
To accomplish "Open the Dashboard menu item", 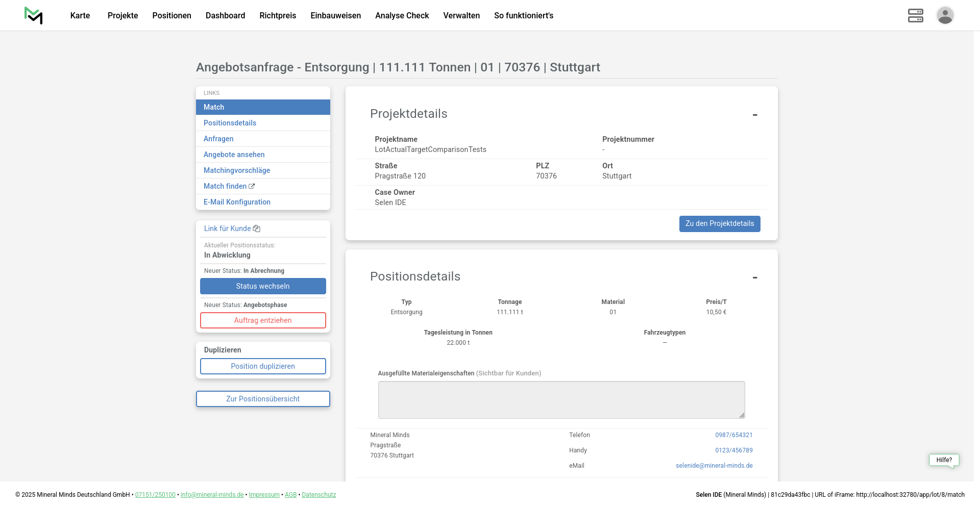I will pyautogui.click(x=225, y=15).
